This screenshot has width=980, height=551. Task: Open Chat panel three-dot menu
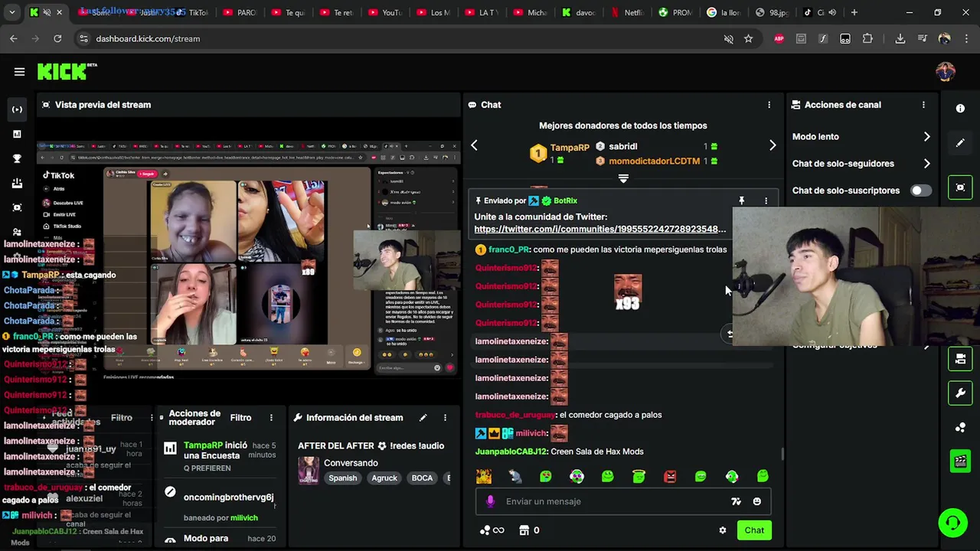769,105
